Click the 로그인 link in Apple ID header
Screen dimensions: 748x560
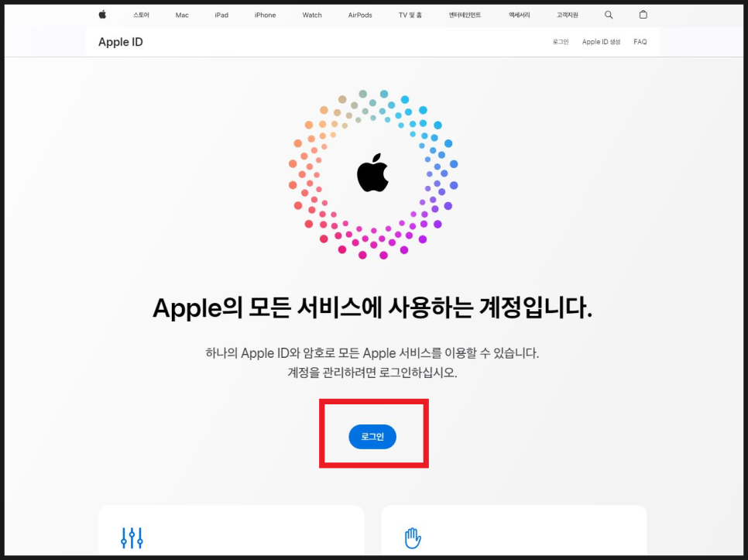561,42
